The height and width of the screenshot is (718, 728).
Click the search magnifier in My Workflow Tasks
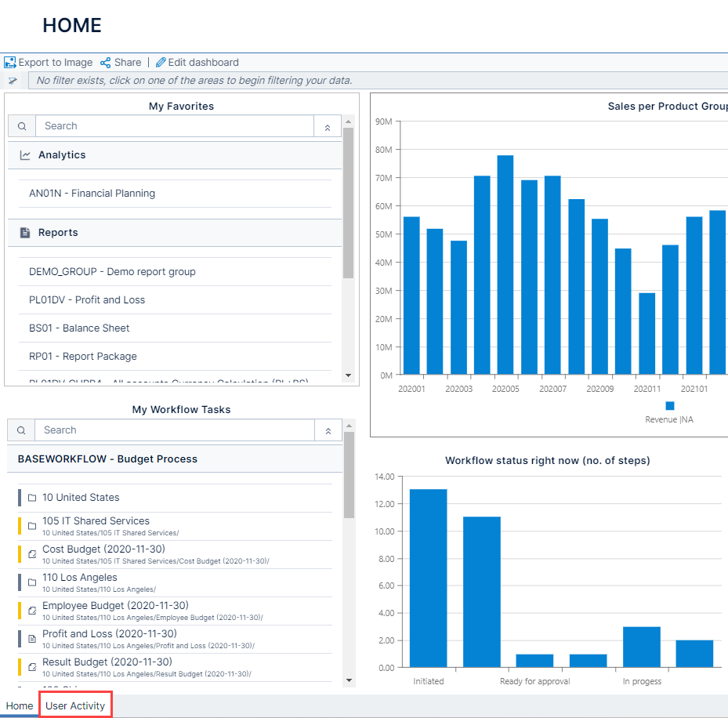(x=20, y=430)
